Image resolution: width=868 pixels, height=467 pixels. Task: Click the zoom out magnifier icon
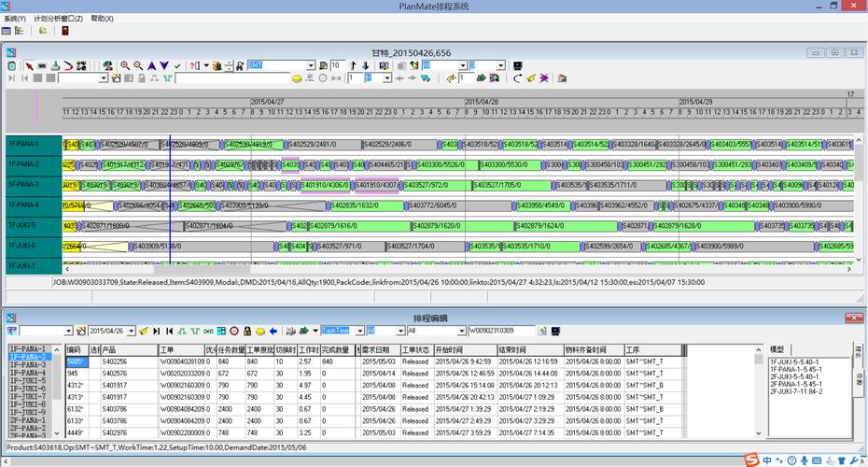pyautogui.click(x=138, y=65)
